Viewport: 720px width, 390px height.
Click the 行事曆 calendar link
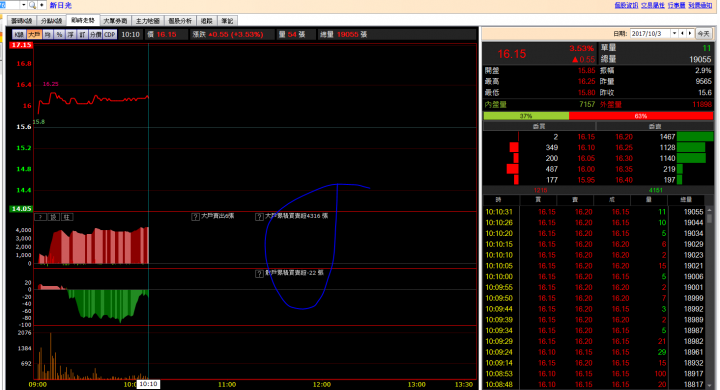(x=676, y=5)
